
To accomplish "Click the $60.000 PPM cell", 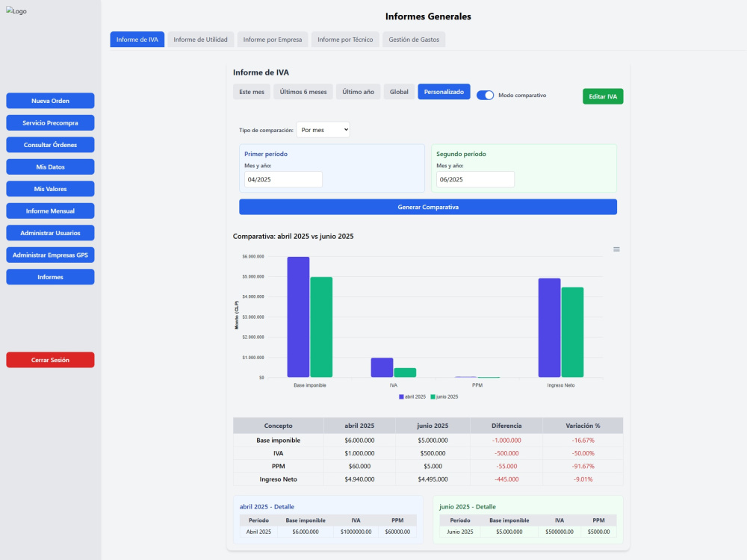I will coord(359,466).
